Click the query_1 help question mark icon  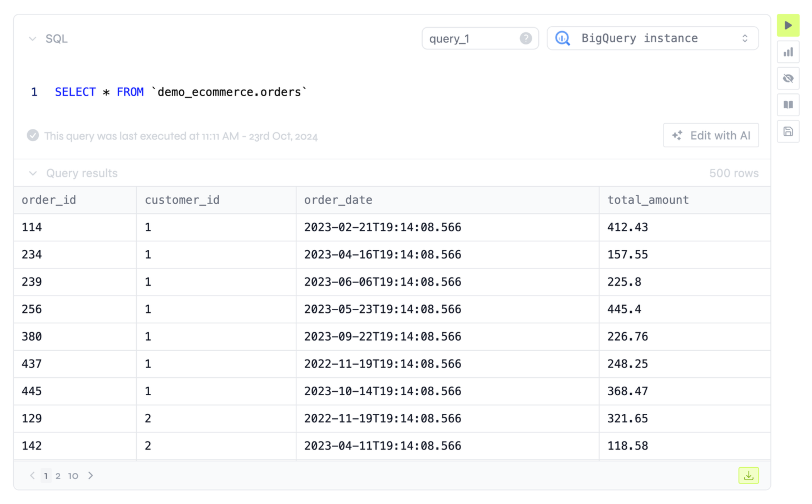[526, 38]
